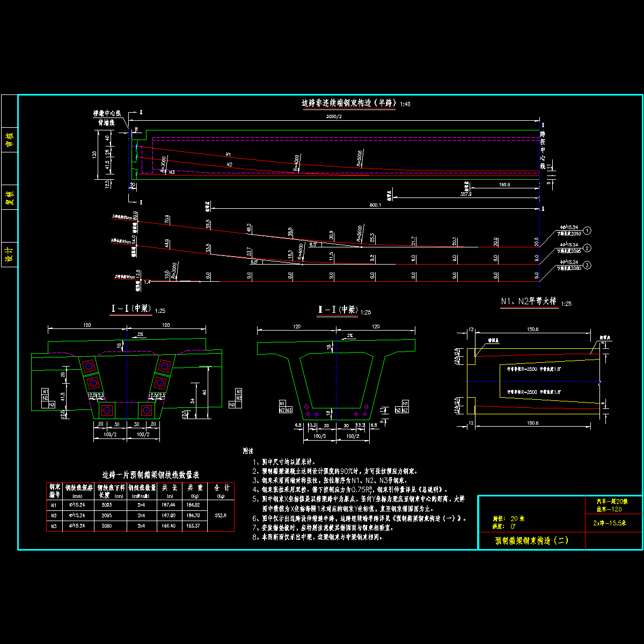Viewport: 644px width, 644px height.
Task: Select the 附注 notes heading
Action: coord(248,451)
